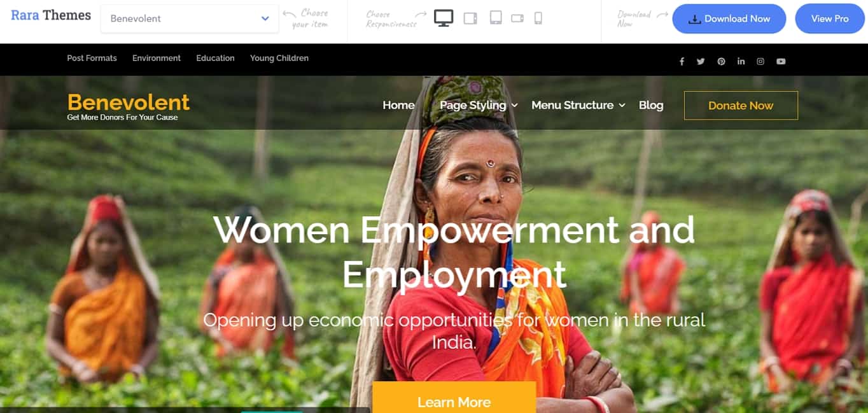
Task: Switch to tablet landscape preview icon
Action: 470,18
